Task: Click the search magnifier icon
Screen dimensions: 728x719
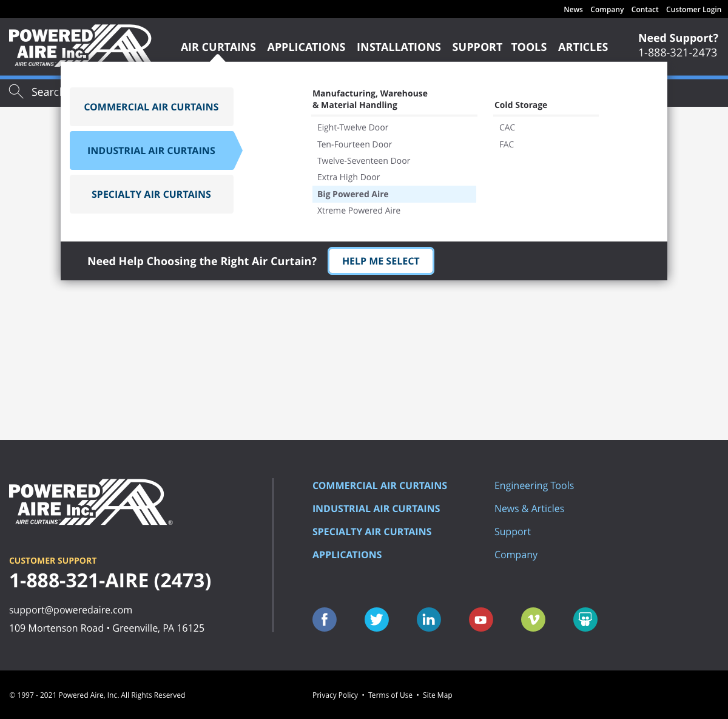Action: [16, 92]
